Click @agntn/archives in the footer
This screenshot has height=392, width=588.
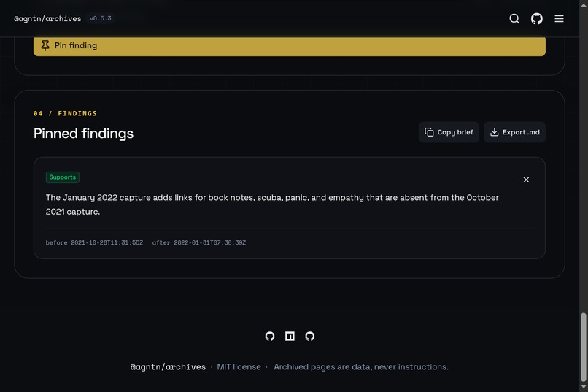(x=168, y=367)
